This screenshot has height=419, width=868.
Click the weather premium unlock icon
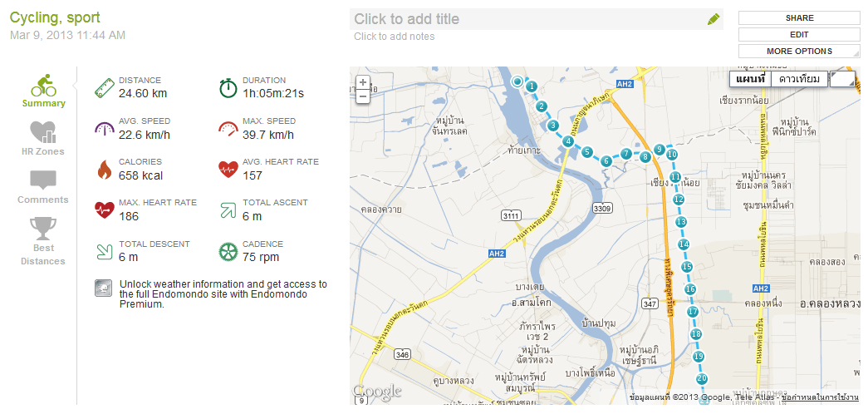coord(103,288)
